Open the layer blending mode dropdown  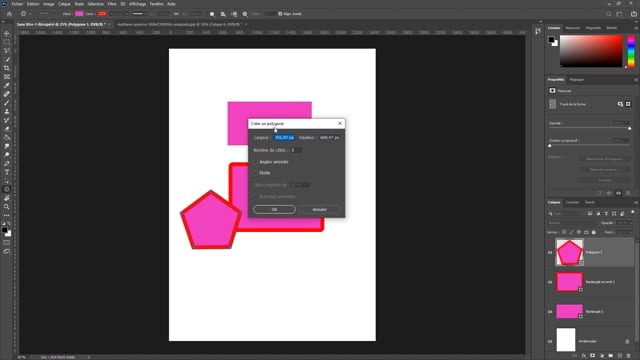coord(572,223)
